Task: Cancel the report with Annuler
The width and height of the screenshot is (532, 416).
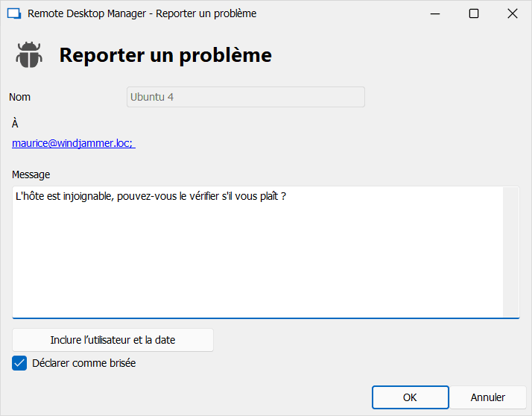Action: [x=487, y=397]
